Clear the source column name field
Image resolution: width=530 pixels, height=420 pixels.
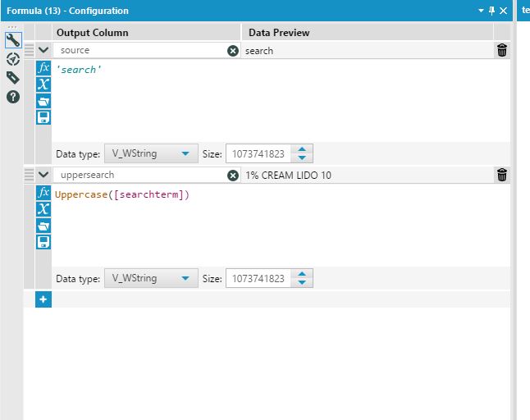click(x=233, y=51)
